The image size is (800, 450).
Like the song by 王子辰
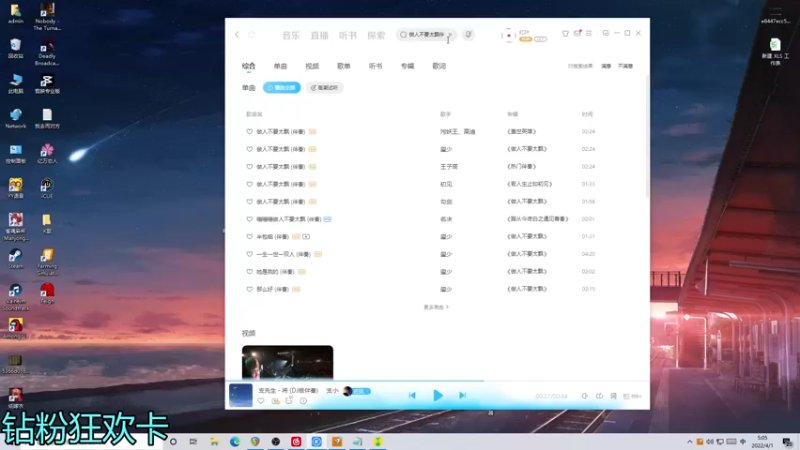click(249, 166)
